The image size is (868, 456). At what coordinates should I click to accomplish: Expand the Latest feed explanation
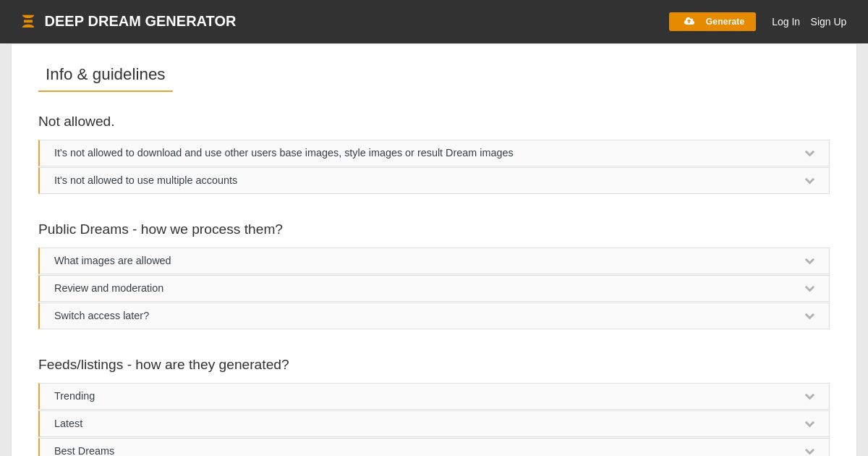pyautogui.click(x=69, y=424)
